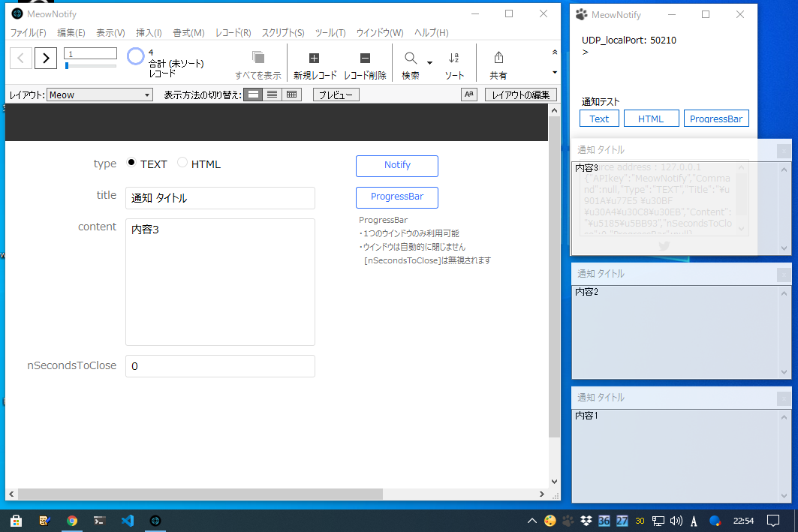Viewport: 798px width, 532px height.
Task: Open the Share tool (共有)
Action: (498, 65)
